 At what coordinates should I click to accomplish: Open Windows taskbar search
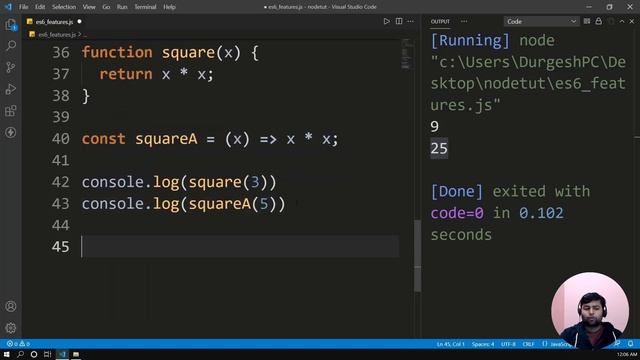20,354
